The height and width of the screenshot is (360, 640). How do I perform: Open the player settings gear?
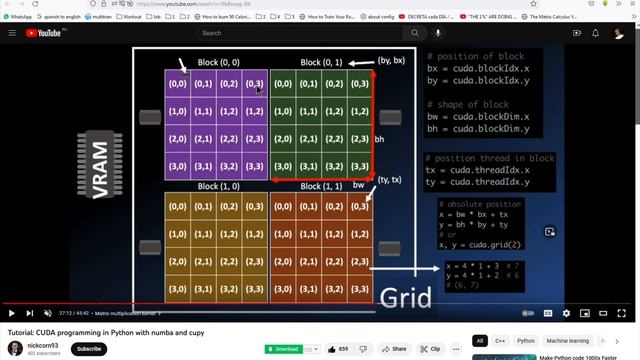click(566, 313)
